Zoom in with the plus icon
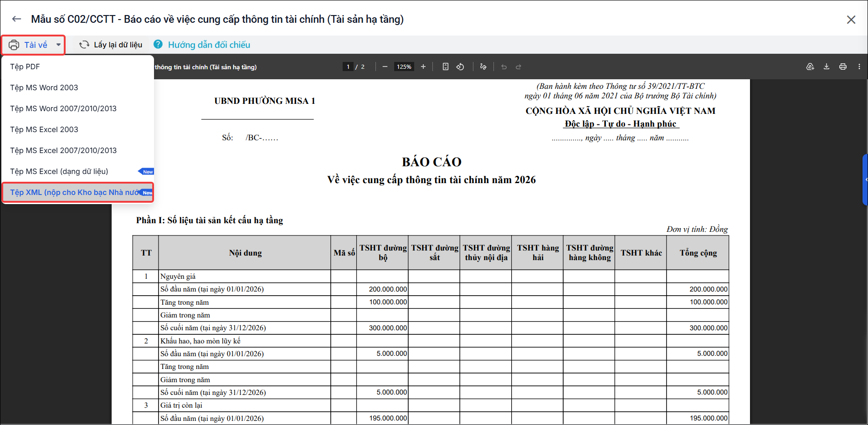 [x=423, y=67]
